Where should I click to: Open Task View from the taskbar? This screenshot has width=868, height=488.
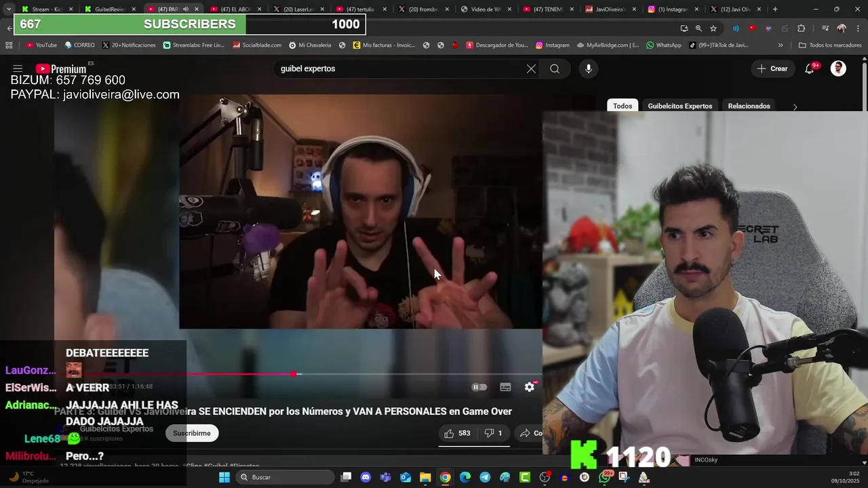[x=346, y=477]
